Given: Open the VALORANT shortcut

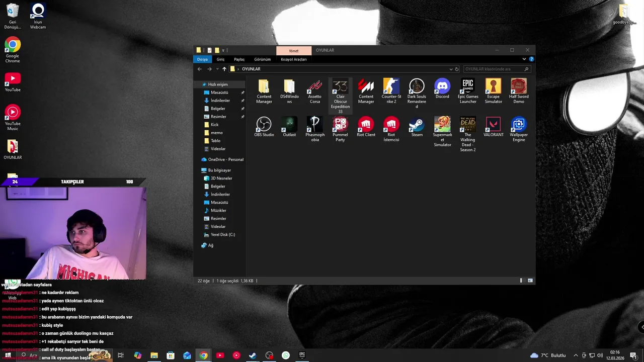Looking at the screenshot, I should pos(493,127).
